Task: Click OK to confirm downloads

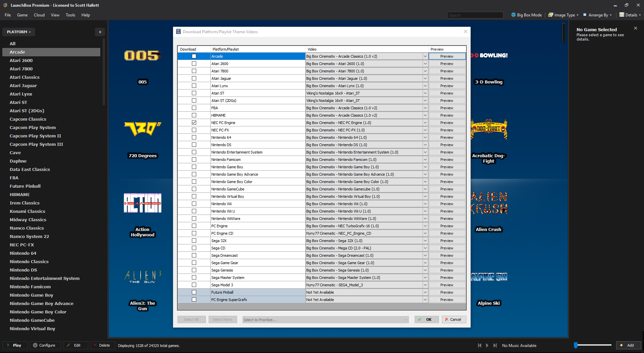Action: 426,319
